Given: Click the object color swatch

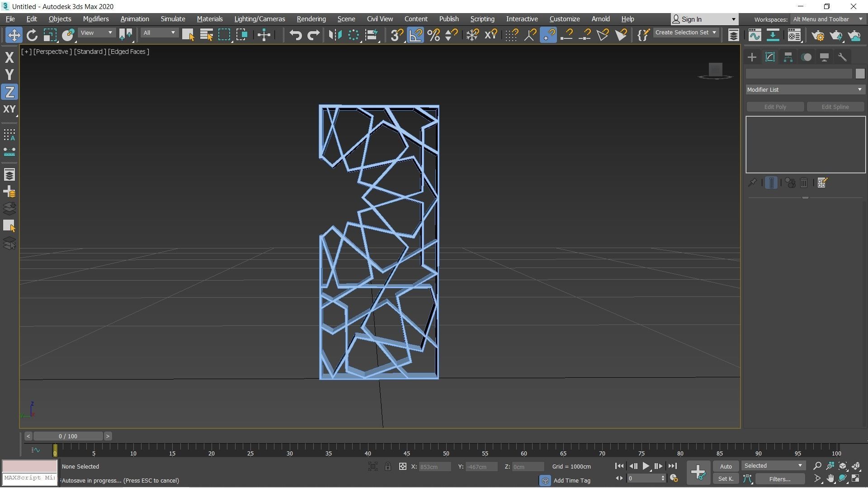Looking at the screenshot, I should click(859, 74).
